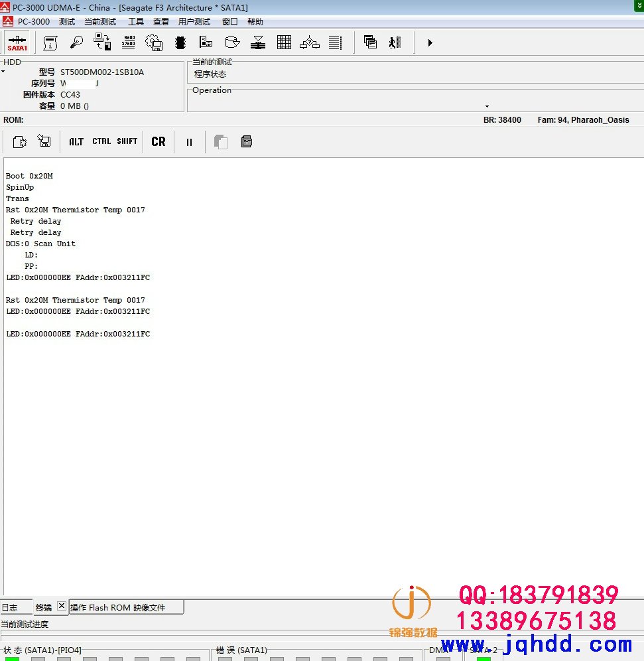
Task: Click the ROM: label
Action: tap(13, 119)
